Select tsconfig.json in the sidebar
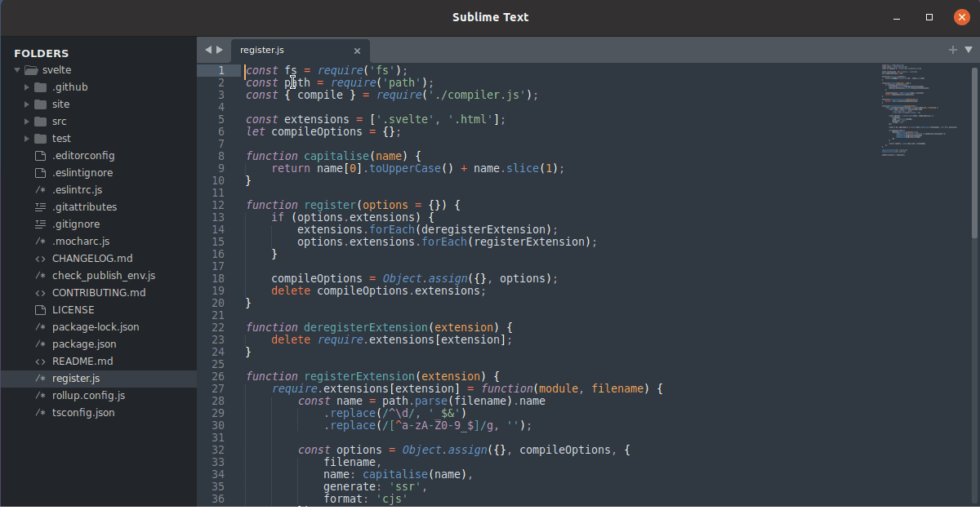The image size is (980, 510). 83,413
